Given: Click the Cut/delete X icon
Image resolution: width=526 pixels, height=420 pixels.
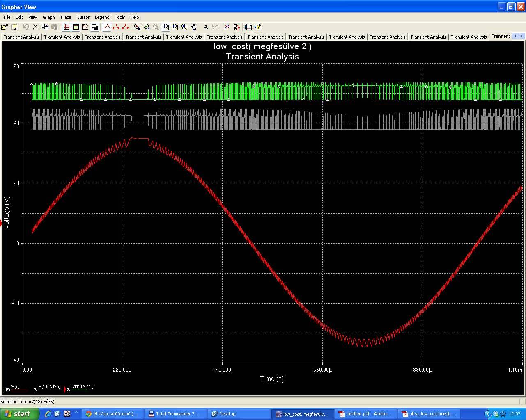Looking at the screenshot, I should 35,27.
